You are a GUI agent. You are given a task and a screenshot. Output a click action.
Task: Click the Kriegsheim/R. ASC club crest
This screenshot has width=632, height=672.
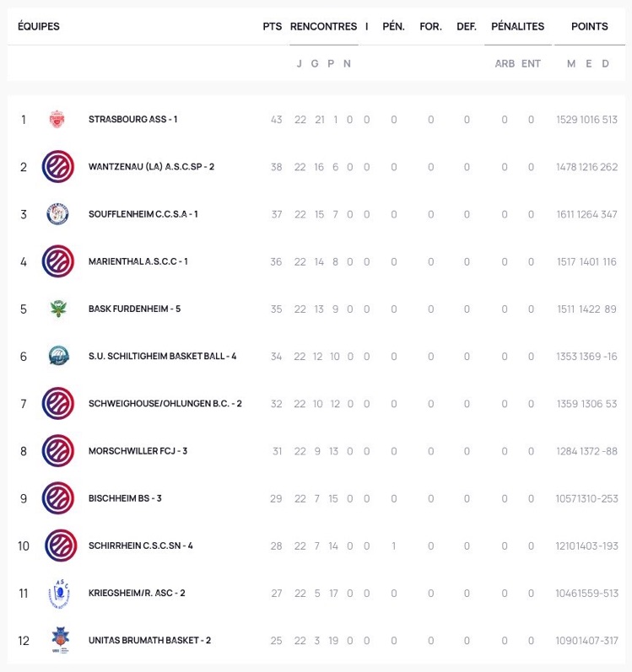pyautogui.click(x=59, y=594)
